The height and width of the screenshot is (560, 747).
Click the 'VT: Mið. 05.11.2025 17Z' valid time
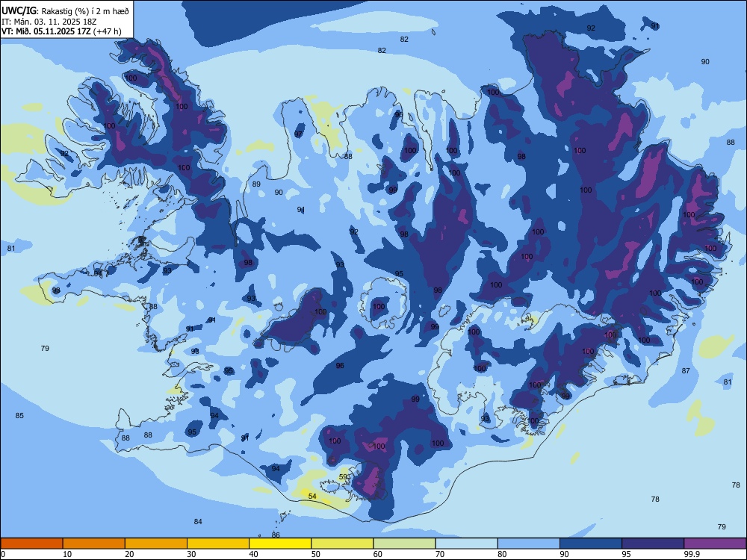(x=46, y=32)
